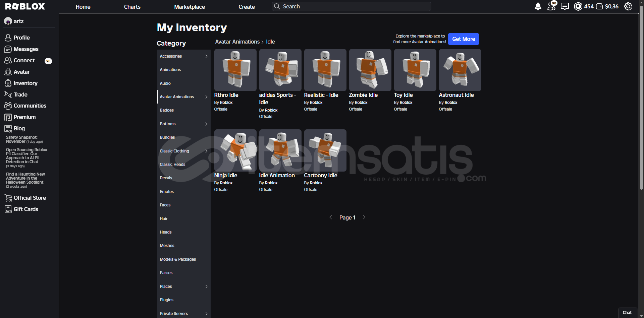This screenshot has height=318, width=644.
Task: Select the Hair category
Action: (x=184, y=219)
